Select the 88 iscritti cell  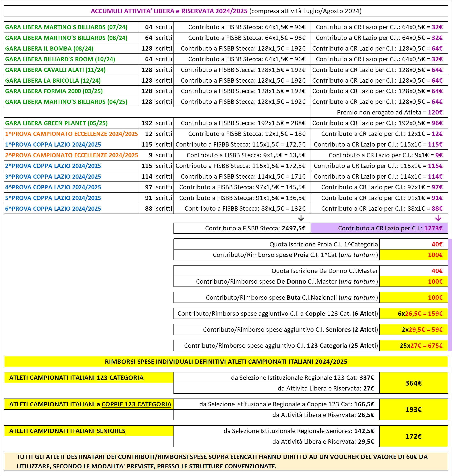(x=156, y=209)
